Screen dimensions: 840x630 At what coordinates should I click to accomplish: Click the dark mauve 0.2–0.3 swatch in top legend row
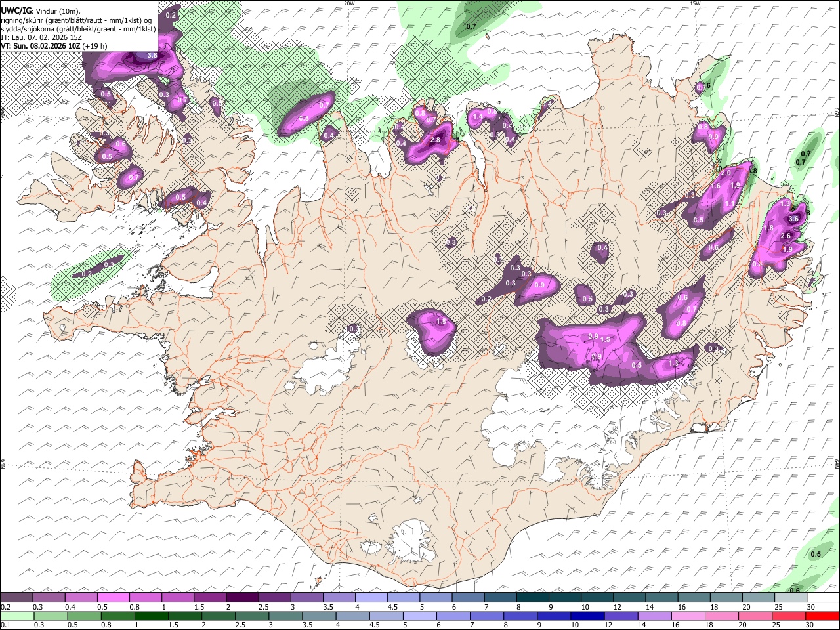pyautogui.click(x=17, y=597)
